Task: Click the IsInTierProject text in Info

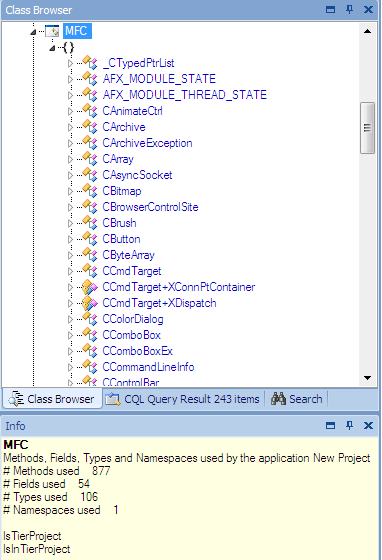Action: click(37, 549)
